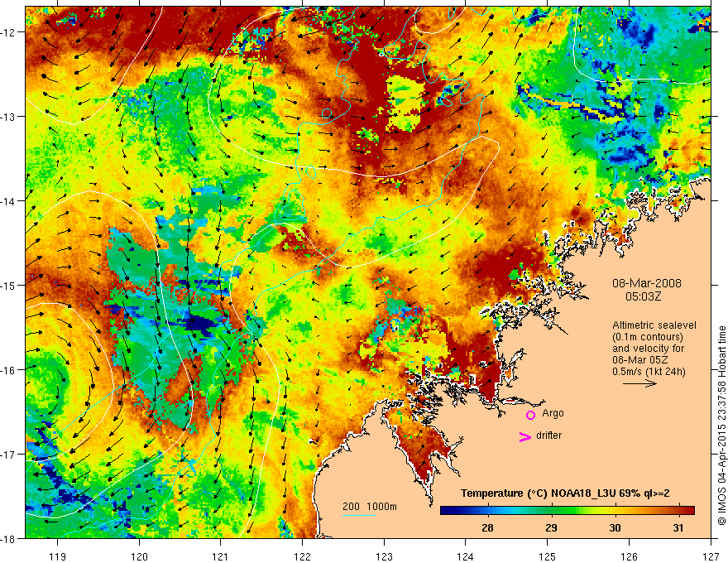Click the longitude axis label '126'
728x563 pixels.
click(x=629, y=556)
